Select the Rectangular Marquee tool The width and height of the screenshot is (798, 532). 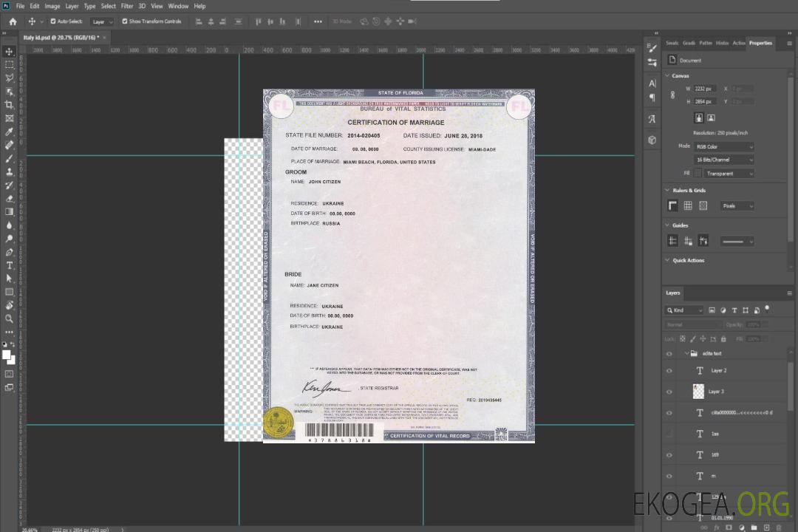[x=9, y=65]
